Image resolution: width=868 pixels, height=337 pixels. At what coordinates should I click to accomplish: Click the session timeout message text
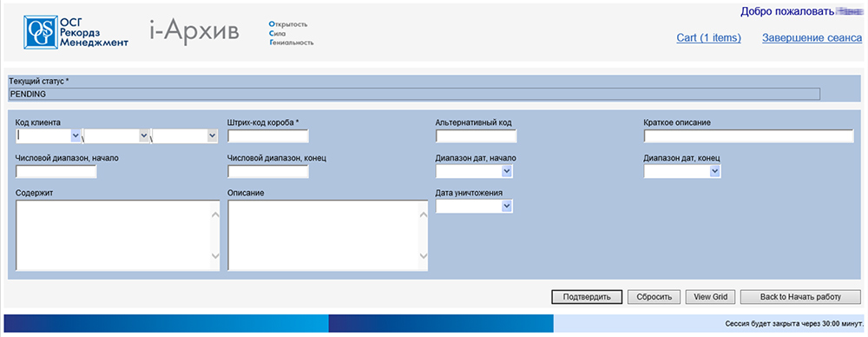[794, 323]
